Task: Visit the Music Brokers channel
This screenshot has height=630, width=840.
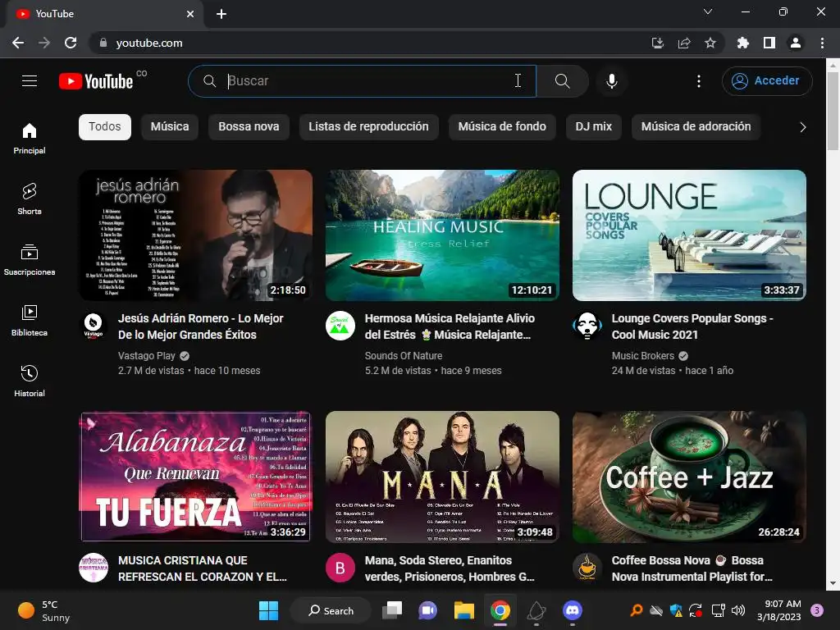Action: point(643,356)
